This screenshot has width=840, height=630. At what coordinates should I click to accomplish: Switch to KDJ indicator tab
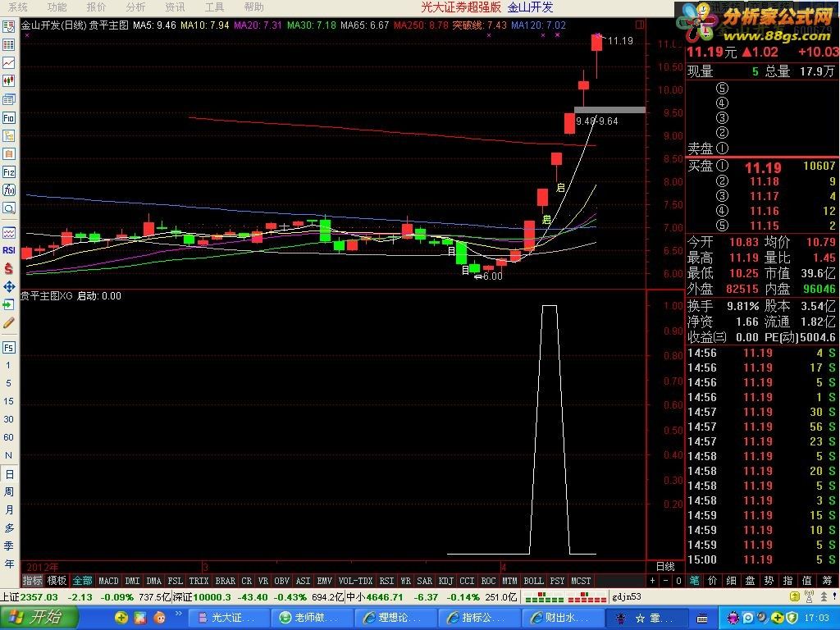[446, 581]
